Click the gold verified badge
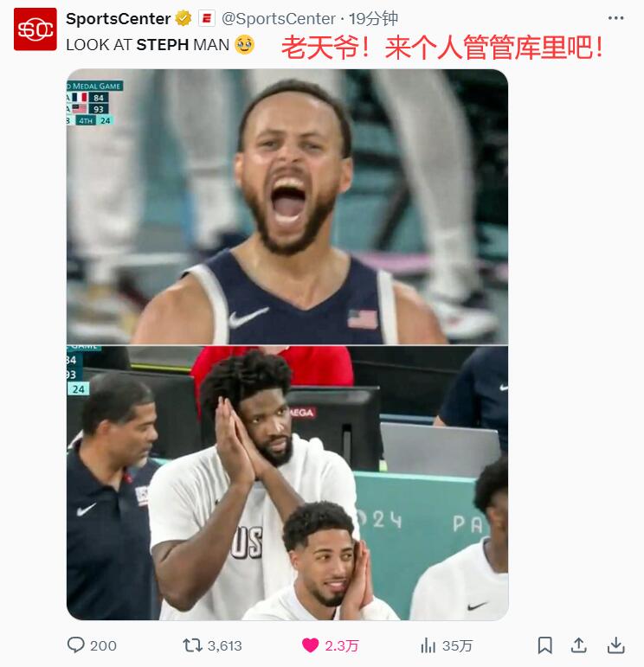The image size is (644, 667). coord(184,18)
